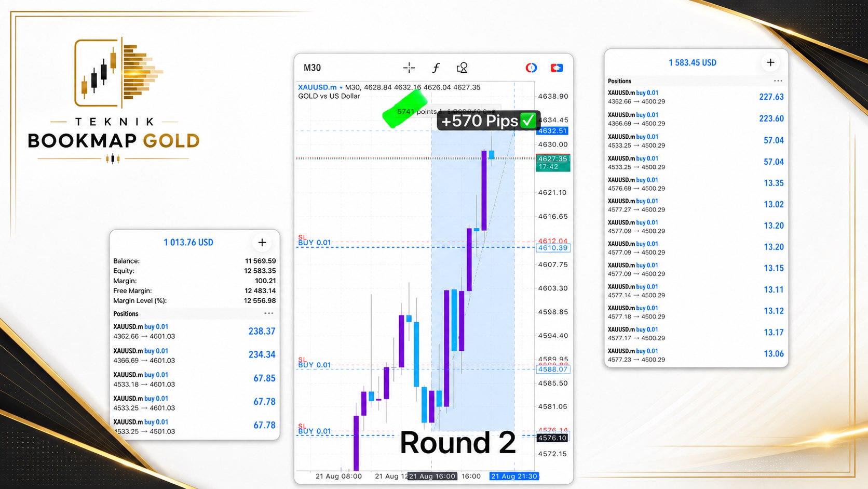Open left-panel position with profit 234.34
The height and width of the screenshot is (489, 868).
point(195,355)
